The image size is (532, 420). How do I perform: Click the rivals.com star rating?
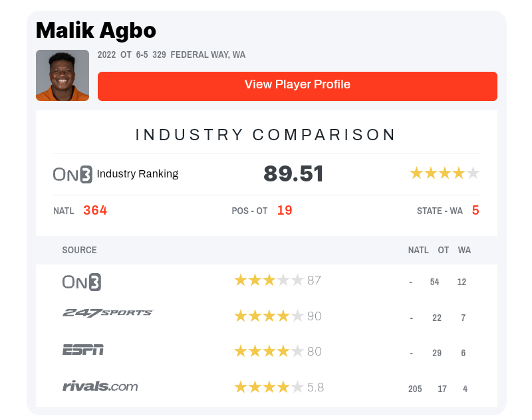[269, 387]
